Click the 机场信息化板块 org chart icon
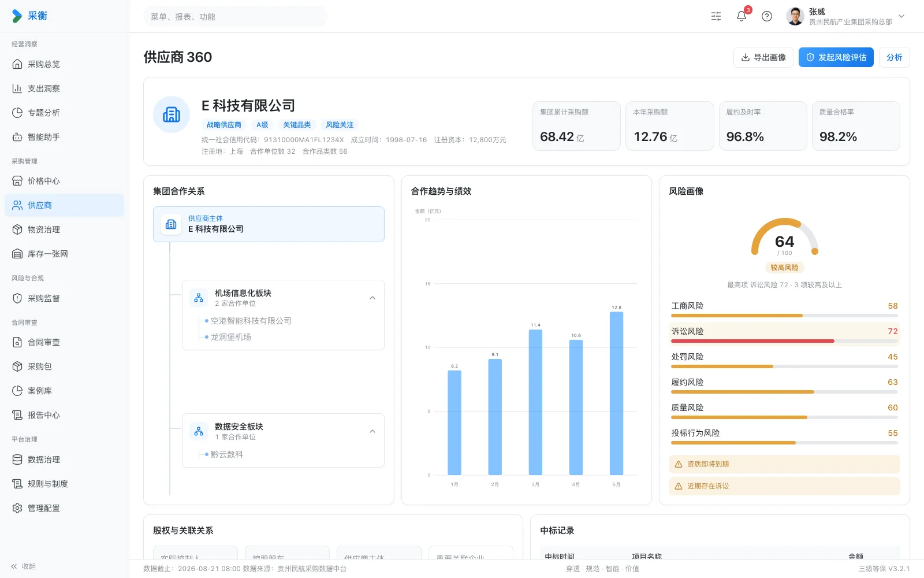The image size is (924, 578). pos(199,298)
